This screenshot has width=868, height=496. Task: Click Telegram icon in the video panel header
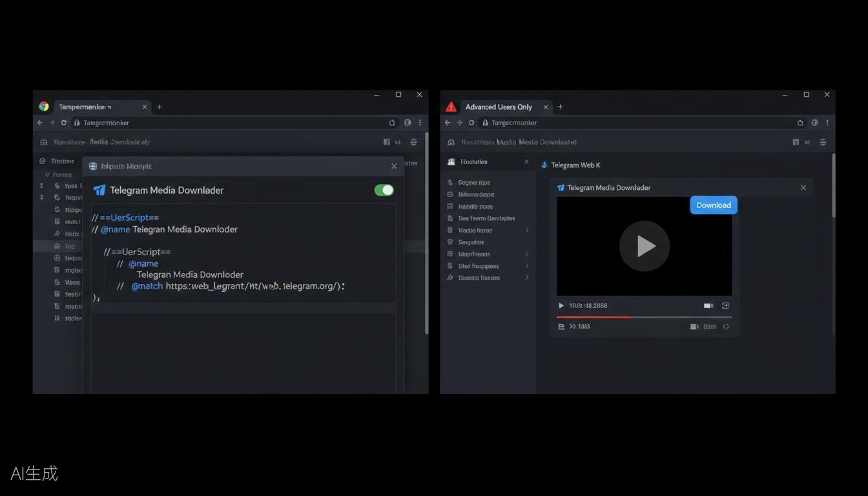point(561,188)
